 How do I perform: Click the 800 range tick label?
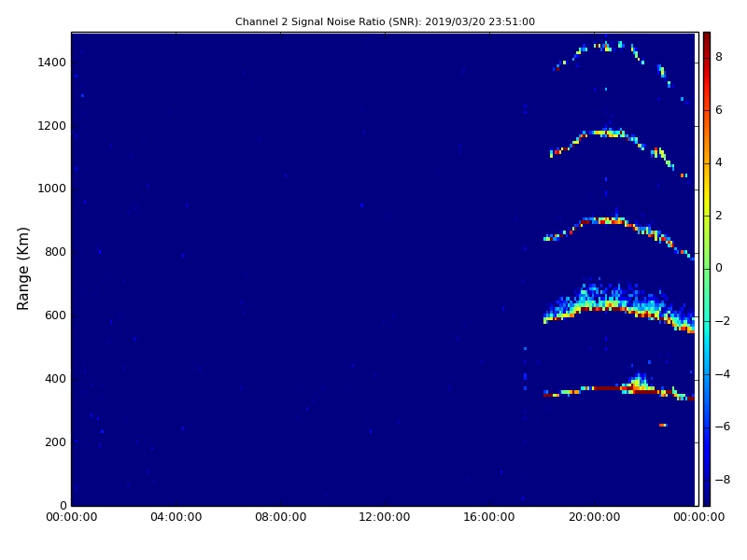pos(55,252)
